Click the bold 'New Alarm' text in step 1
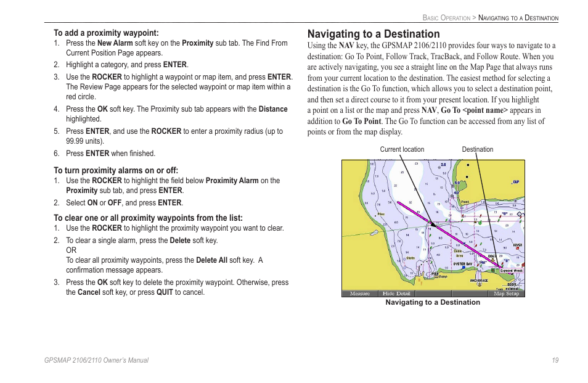 click(x=115, y=43)
